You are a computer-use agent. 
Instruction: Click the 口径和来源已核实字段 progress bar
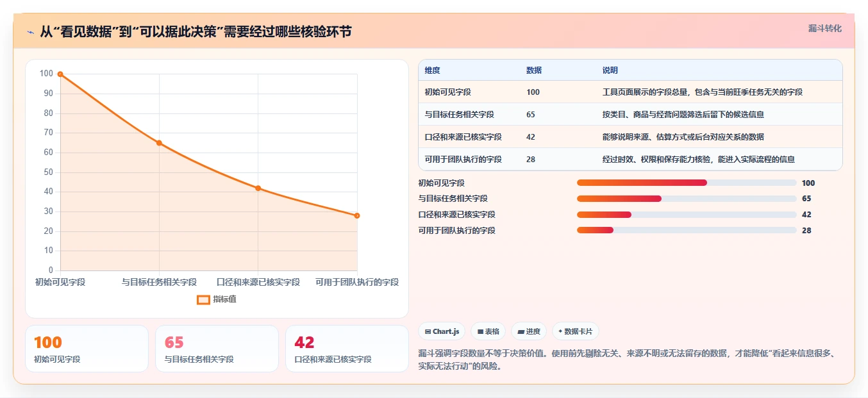tap(687, 215)
